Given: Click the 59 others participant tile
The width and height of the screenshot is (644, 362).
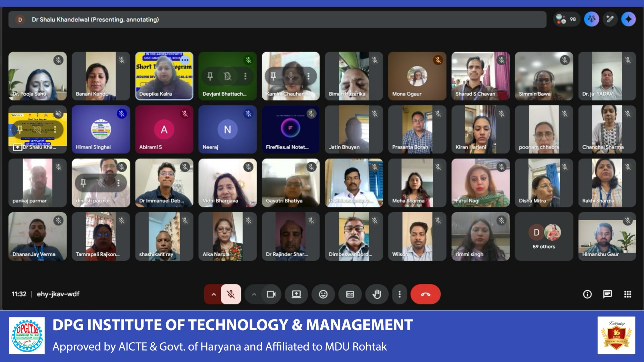Looking at the screenshot, I should click(x=544, y=236).
